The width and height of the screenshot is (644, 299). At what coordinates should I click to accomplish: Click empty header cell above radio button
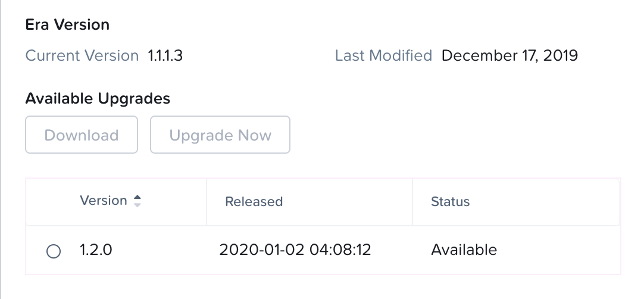53,202
